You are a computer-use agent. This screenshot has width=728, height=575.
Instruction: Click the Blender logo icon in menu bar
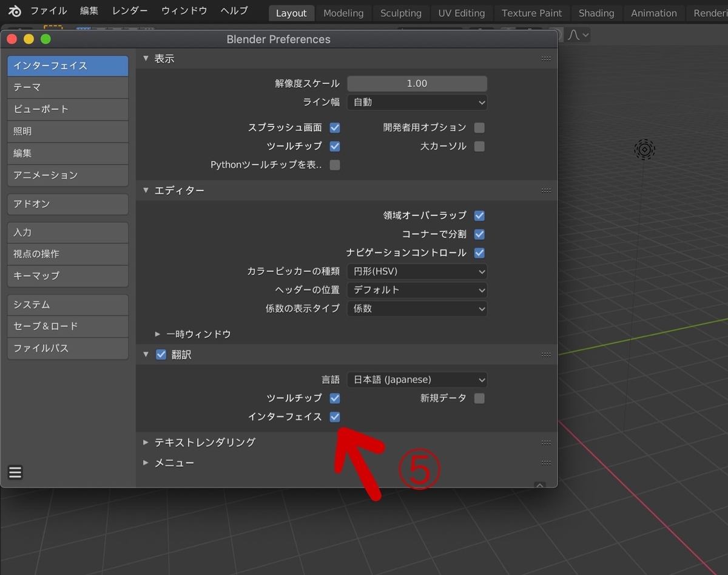pyautogui.click(x=15, y=11)
